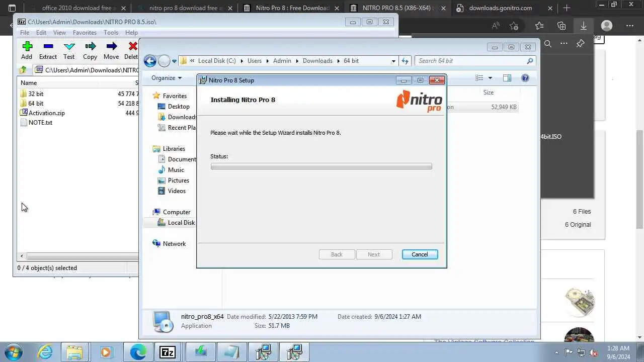Click the Name column header in 7-Zip
The width and height of the screenshot is (644, 362).
pyautogui.click(x=29, y=82)
